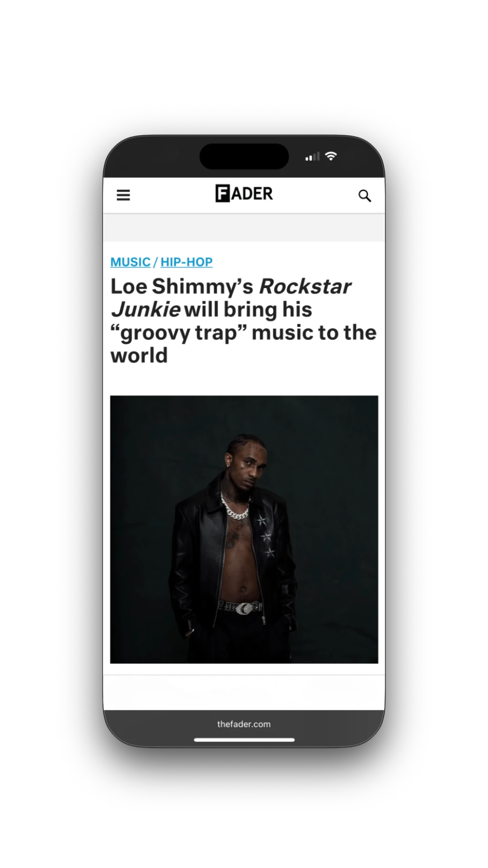Click the word "world" in headline
This screenshot has height=868, width=488.
[139, 356]
